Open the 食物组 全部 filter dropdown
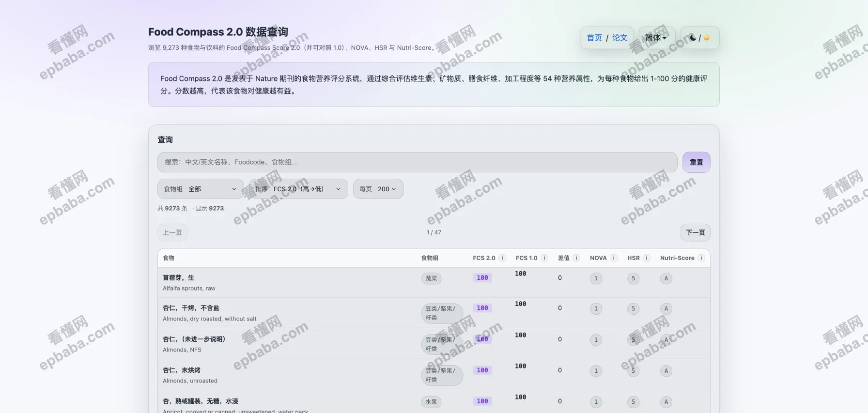This screenshot has width=868, height=413. 201,189
